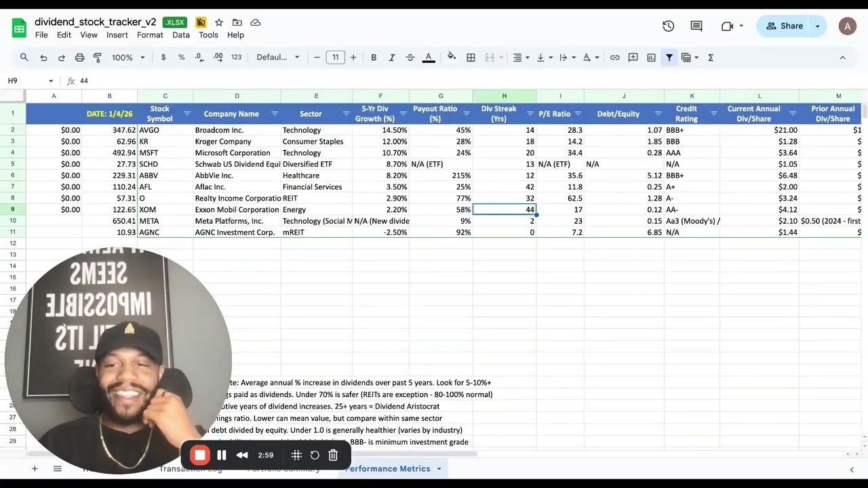
Task: Pause the screen recording
Action: coord(222,455)
